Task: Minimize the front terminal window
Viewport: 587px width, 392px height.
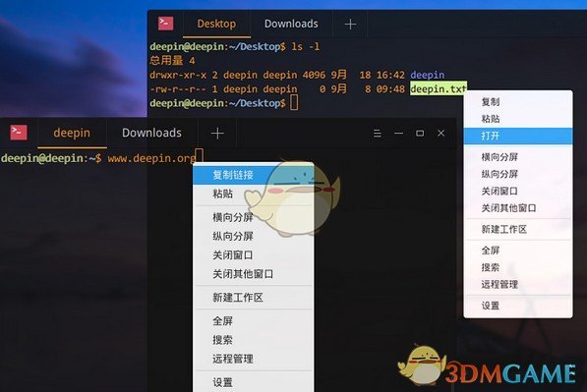Action: point(398,134)
